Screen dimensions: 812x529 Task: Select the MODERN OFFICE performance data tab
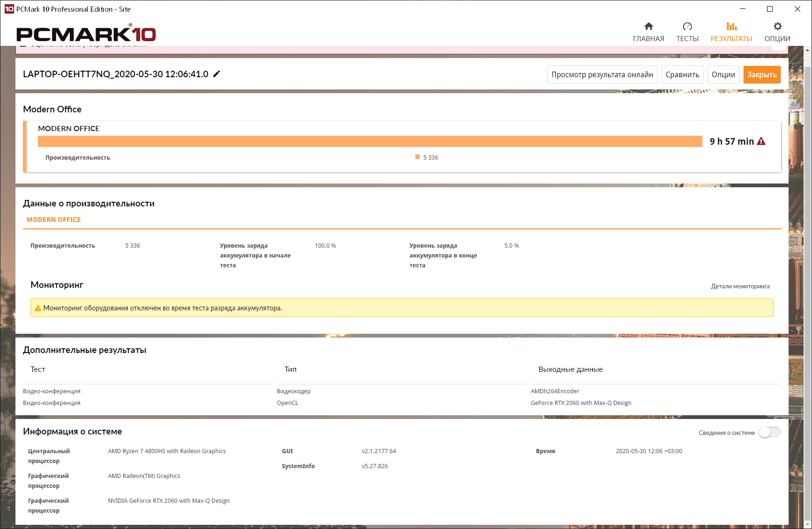pyautogui.click(x=54, y=220)
